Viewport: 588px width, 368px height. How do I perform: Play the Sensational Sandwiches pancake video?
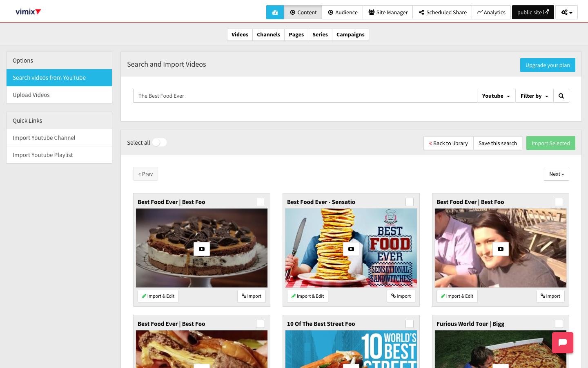[351, 249]
